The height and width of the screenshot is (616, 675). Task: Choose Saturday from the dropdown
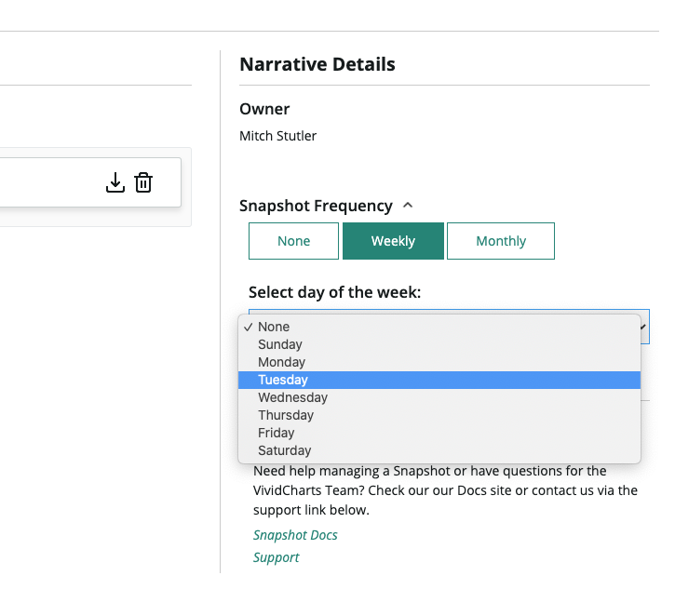coord(439,450)
